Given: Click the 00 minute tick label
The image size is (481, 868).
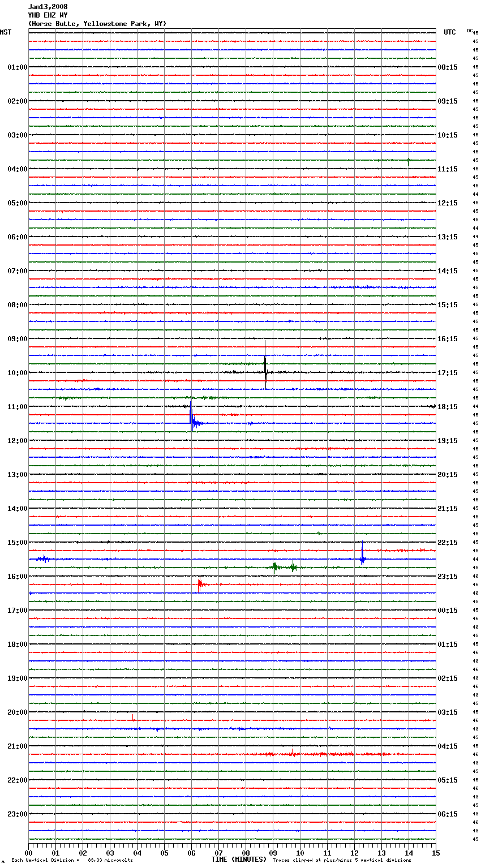Looking at the screenshot, I should click(x=28, y=853).
